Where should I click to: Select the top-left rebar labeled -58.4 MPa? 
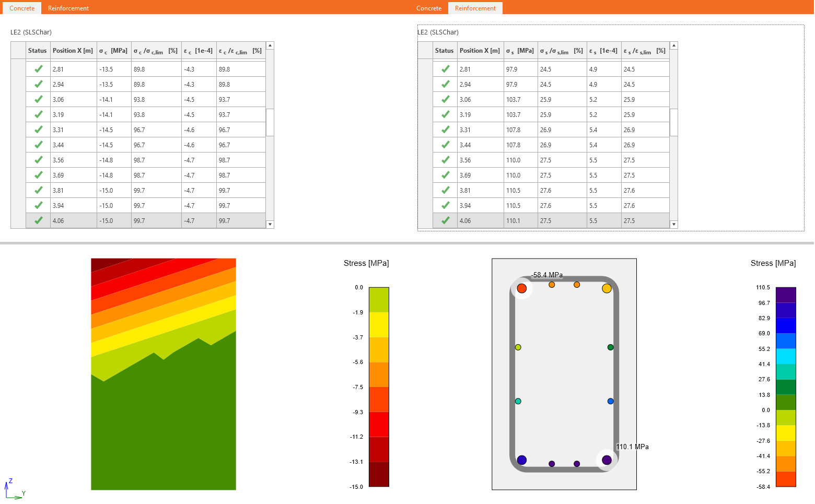[521, 288]
